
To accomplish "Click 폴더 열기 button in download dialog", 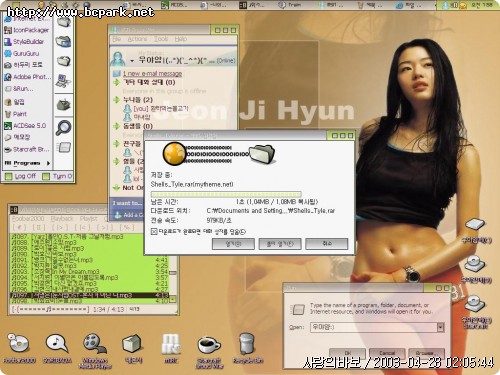I will [x=280, y=244].
